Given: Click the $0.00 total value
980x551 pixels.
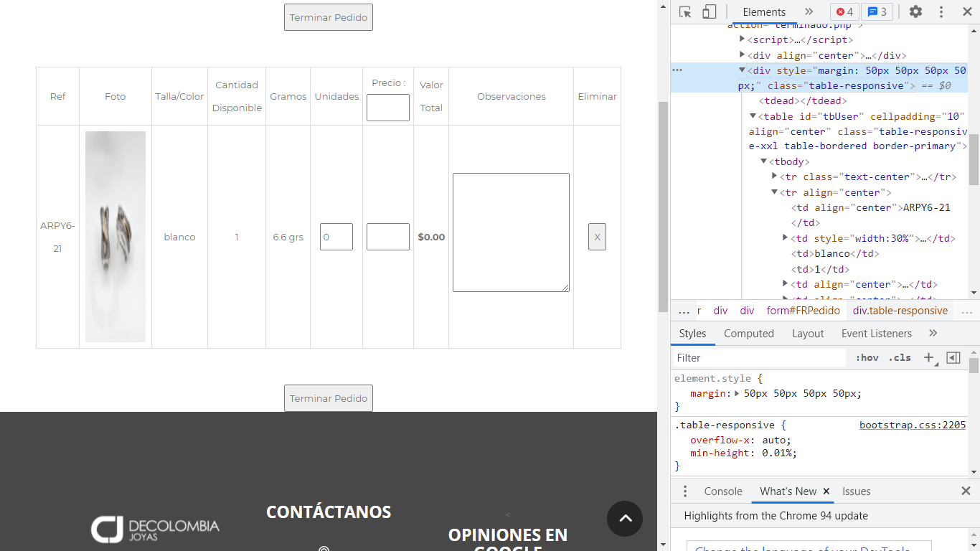Looking at the screenshot, I should click(x=431, y=237).
